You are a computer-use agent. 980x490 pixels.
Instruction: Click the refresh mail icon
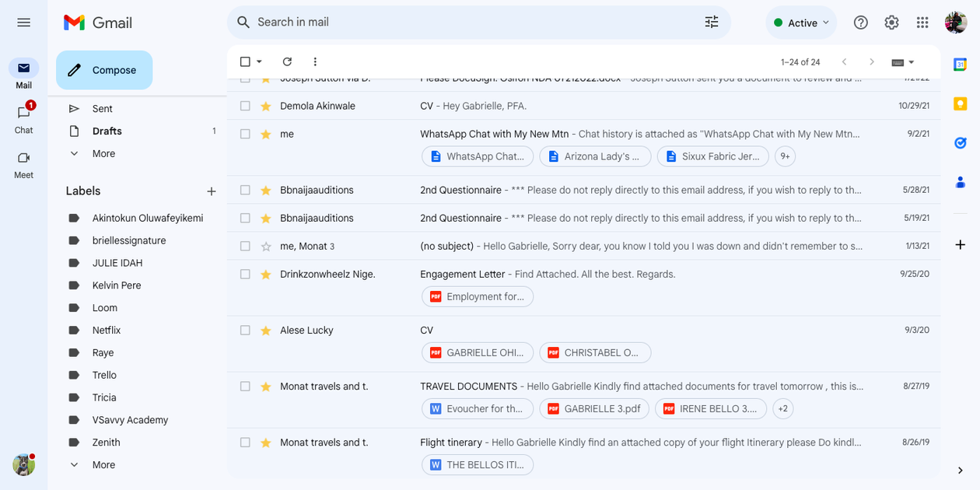(287, 62)
